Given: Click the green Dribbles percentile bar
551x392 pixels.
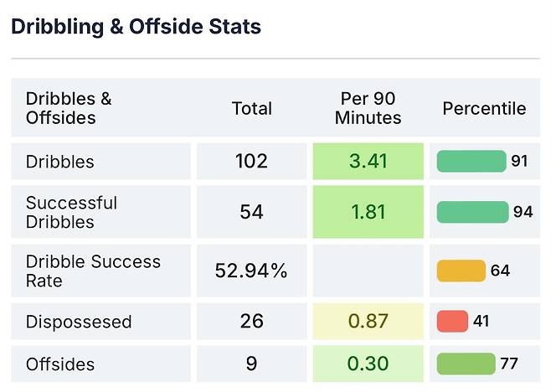Looking at the screenshot, I should [471, 161].
